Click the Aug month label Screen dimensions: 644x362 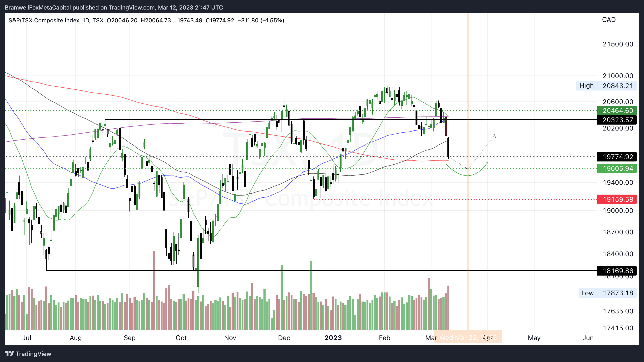point(75,338)
